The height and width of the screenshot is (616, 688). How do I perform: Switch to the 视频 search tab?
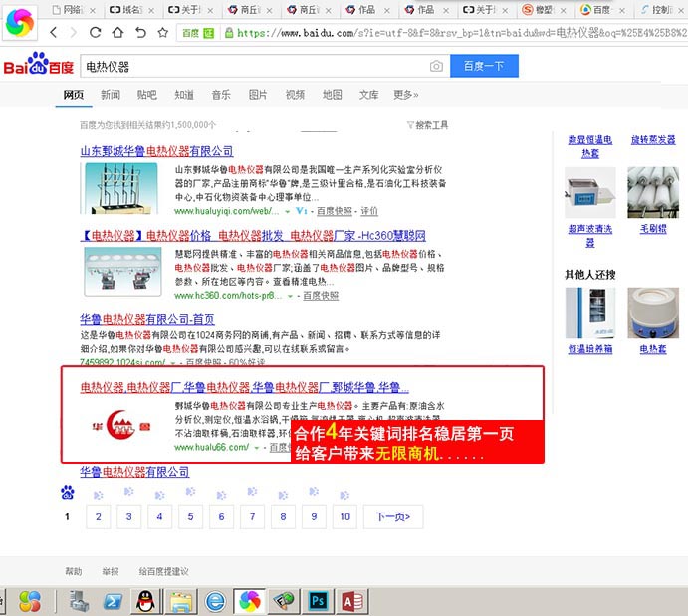pyautogui.click(x=295, y=95)
